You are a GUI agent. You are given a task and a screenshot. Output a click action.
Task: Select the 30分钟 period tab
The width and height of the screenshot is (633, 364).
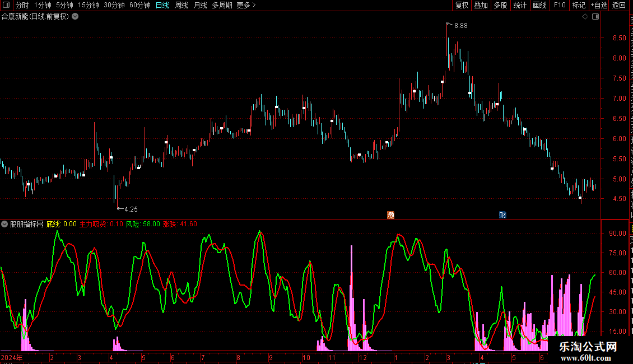coord(114,5)
